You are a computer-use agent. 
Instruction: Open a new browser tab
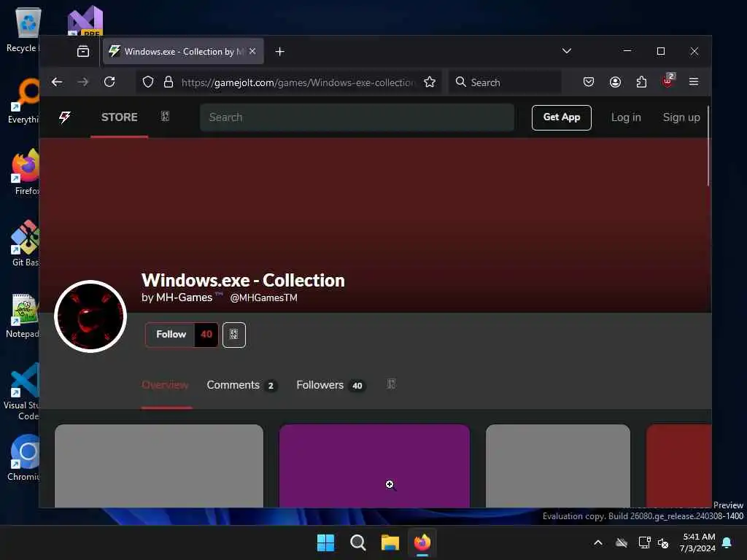(x=279, y=52)
